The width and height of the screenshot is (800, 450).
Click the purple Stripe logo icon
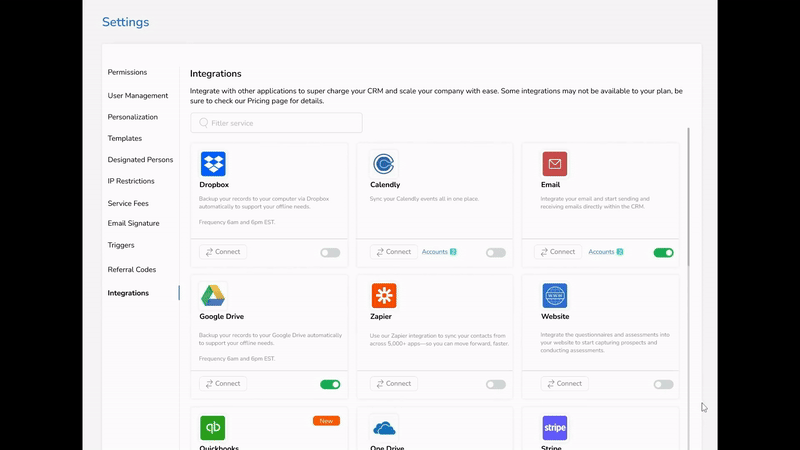click(555, 428)
